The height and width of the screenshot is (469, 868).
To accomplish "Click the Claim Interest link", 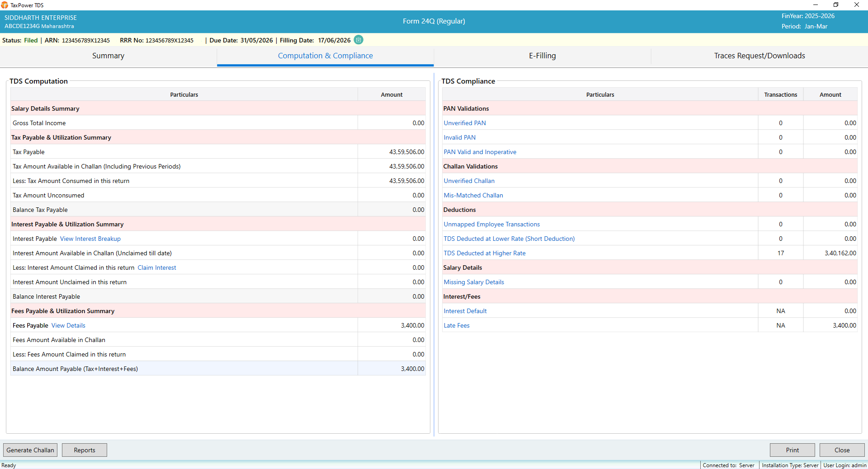I will pos(157,267).
